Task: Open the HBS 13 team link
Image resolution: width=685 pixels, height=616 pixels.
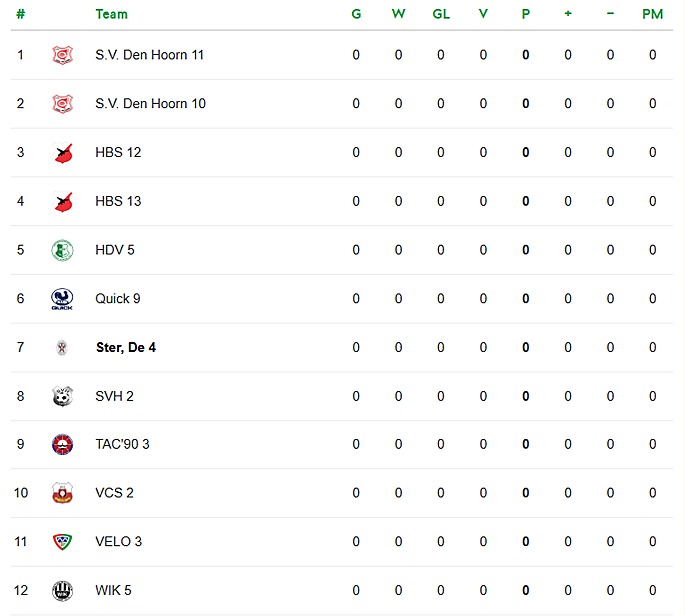Action: (118, 201)
